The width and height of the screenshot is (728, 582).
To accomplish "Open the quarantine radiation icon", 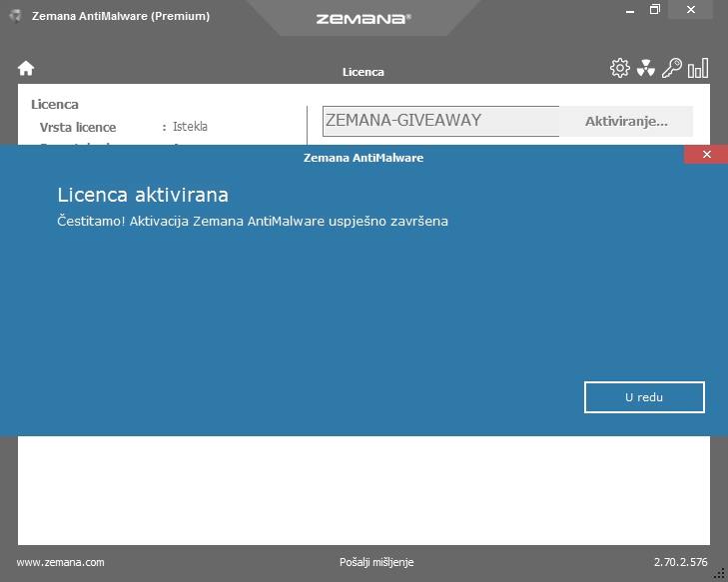I will point(646,68).
